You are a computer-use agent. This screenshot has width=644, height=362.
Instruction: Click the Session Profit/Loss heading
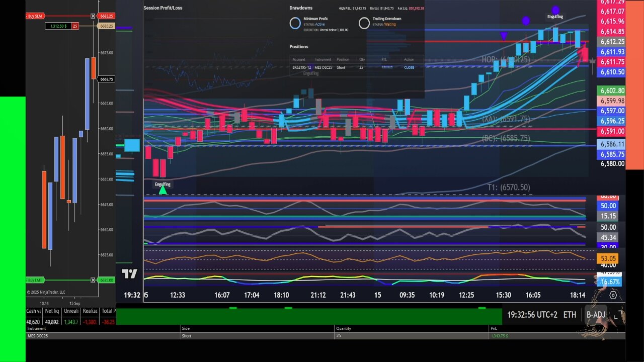(163, 8)
